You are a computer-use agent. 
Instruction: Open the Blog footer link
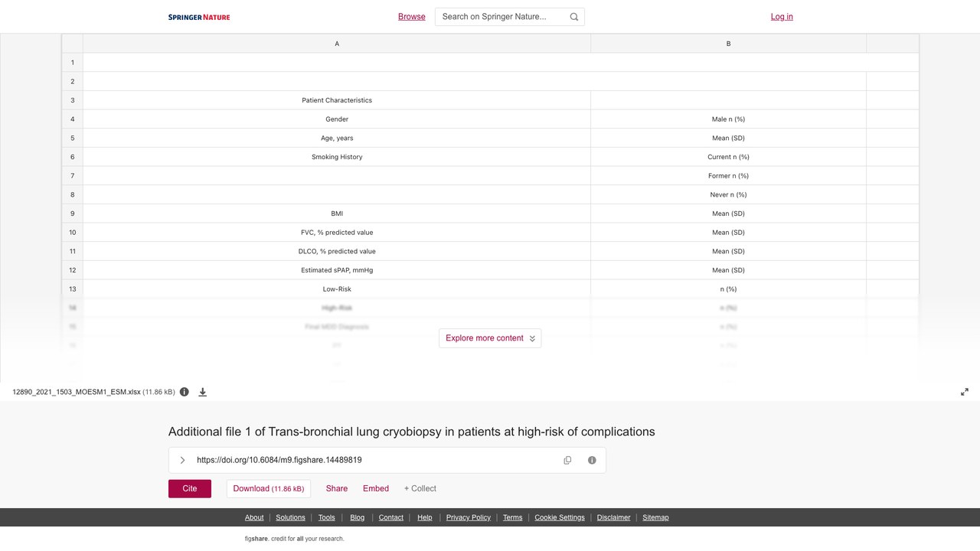click(358, 517)
